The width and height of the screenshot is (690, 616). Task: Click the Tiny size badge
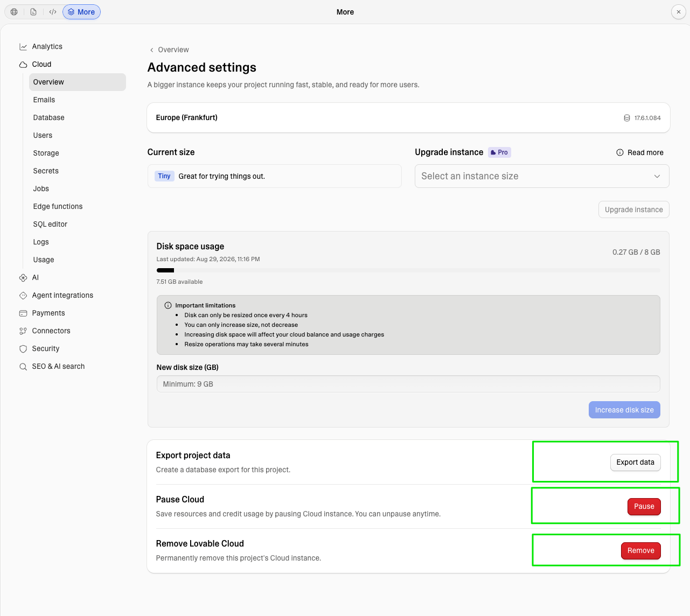(164, 176)
